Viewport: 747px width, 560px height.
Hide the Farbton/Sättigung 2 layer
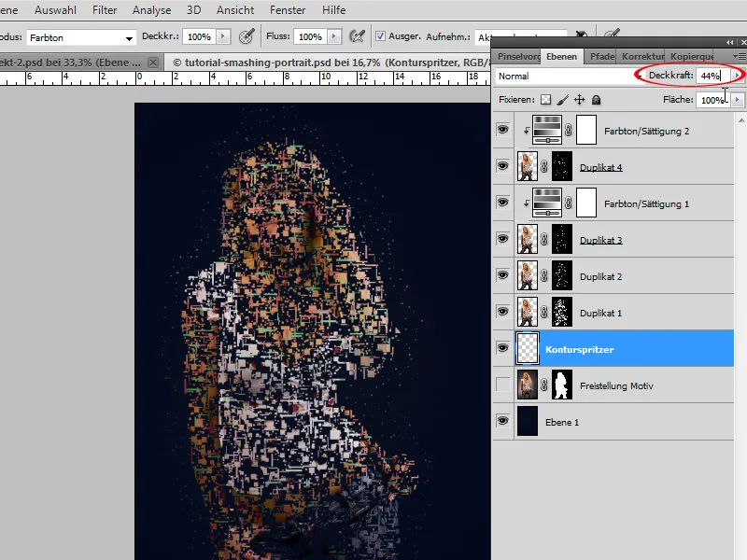click(502, 130)
